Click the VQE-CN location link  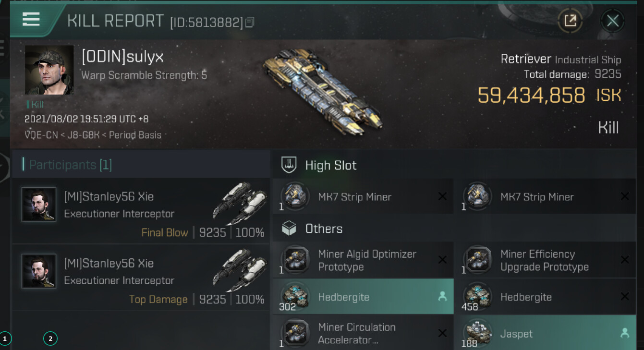tap(40, 135)
